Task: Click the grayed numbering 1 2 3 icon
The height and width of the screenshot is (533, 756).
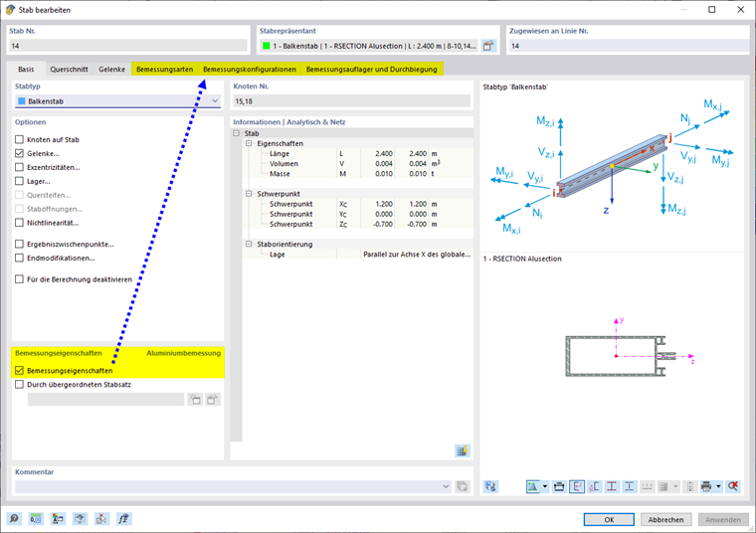Action: tap(647, 486)
